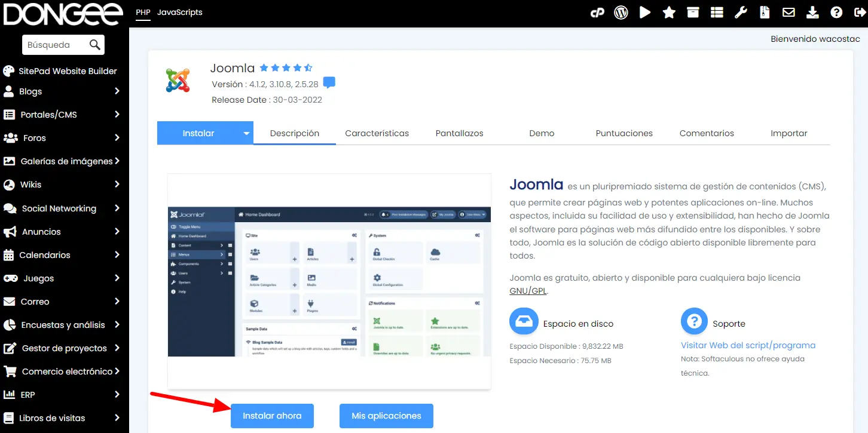Screen dimensions: 868x433
Task: Click the Comercio electrónico cart icon
Action: tap(10, 371)
